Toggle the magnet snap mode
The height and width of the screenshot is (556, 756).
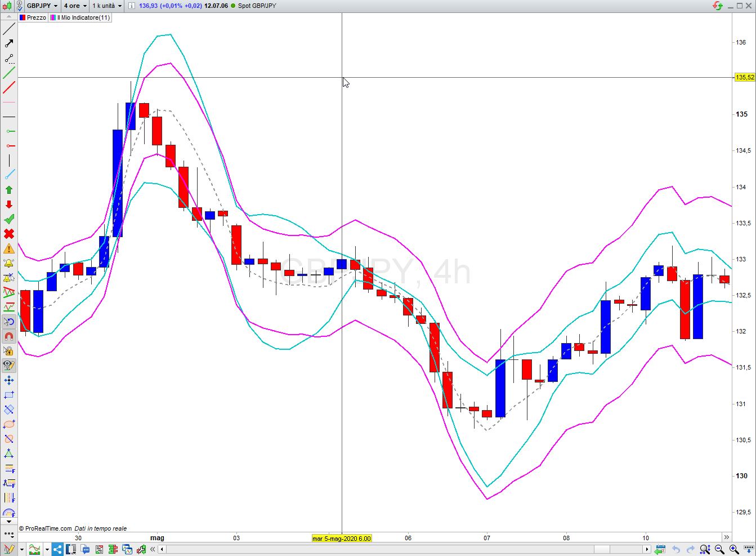point(9,336)
